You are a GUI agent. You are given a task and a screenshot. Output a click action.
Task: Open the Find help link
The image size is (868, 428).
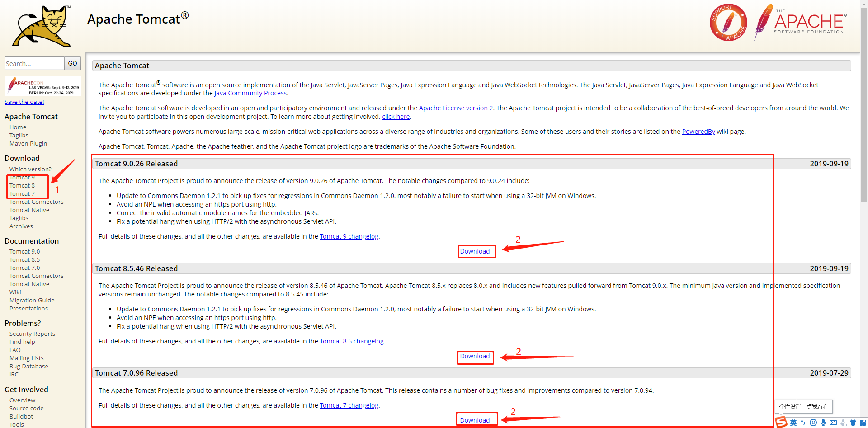[22, 342]
